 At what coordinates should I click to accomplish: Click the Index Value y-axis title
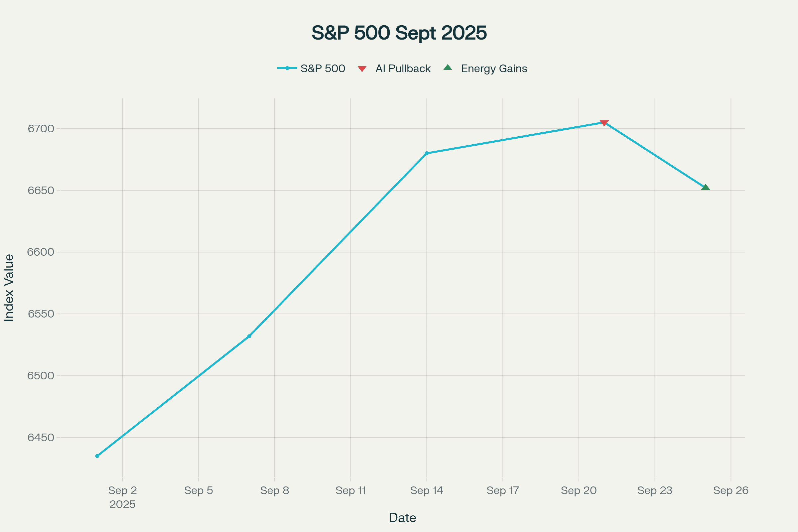(9, 287)
